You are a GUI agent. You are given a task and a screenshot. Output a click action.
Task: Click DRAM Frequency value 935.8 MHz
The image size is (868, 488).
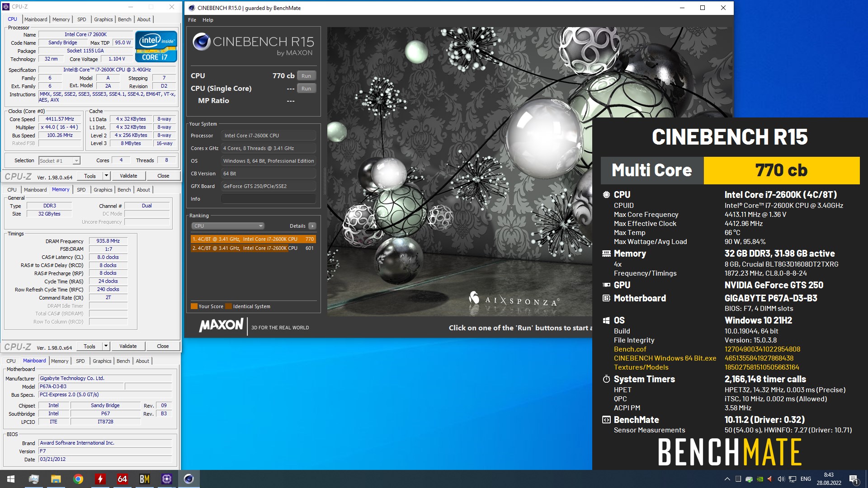click(108, 241)
